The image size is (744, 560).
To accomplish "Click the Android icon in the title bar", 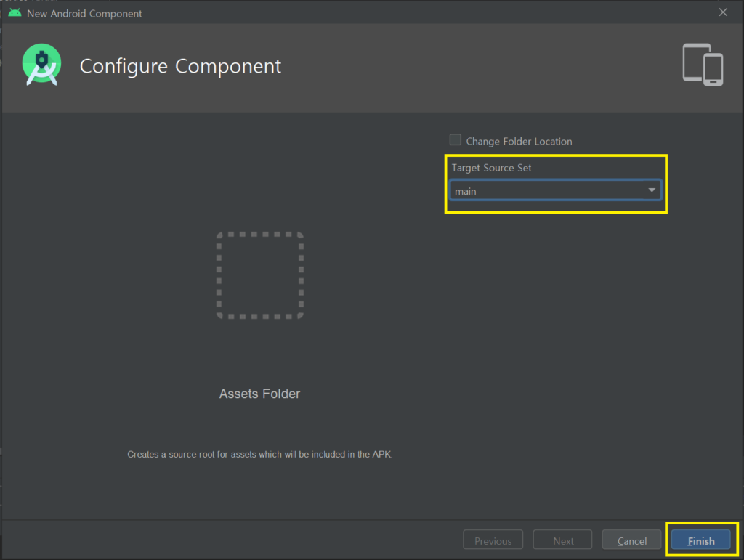I will coord(15,13).
